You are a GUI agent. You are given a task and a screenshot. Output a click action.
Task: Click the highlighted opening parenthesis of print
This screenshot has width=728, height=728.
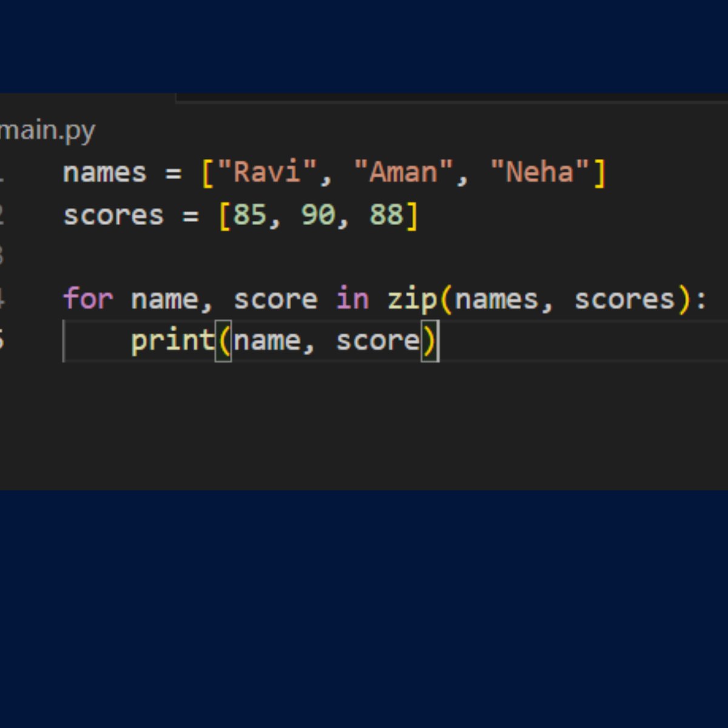click(x=224, y=341)
